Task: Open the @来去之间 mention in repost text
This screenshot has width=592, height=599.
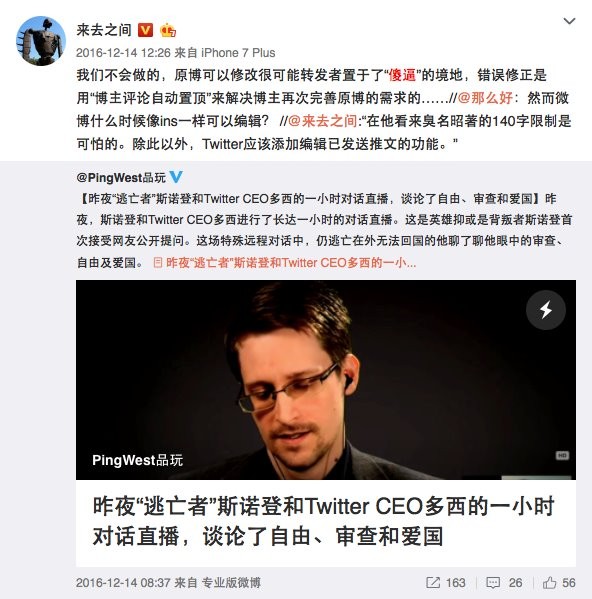Action: (x=322, y=121)
